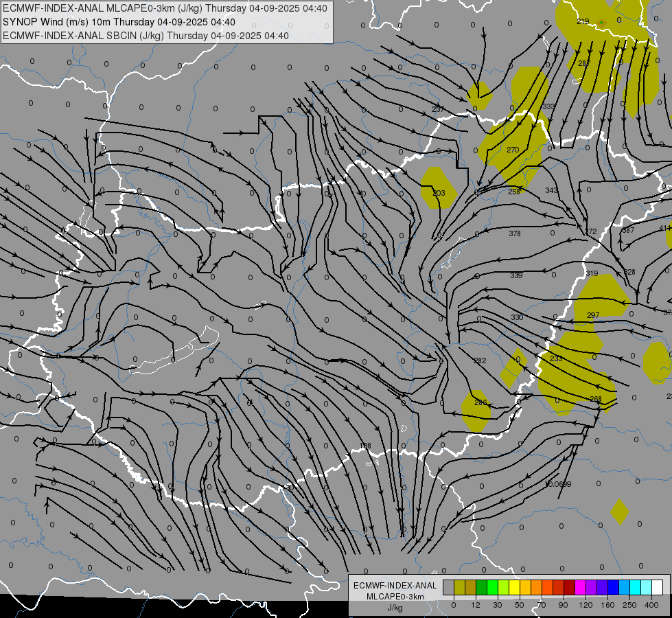The width and height of the screenshot is (672, 618).
Task: Select the bright cyan legend swatch
Action: pos(635,587)
